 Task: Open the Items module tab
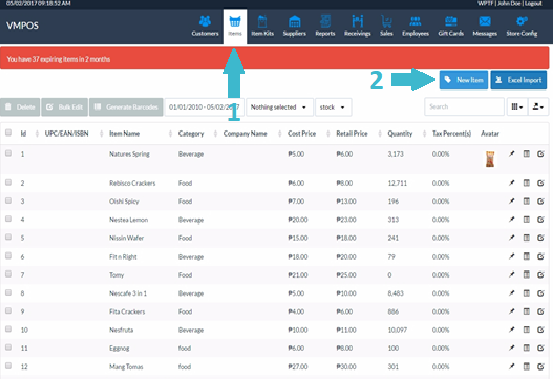tap(235, 26)
